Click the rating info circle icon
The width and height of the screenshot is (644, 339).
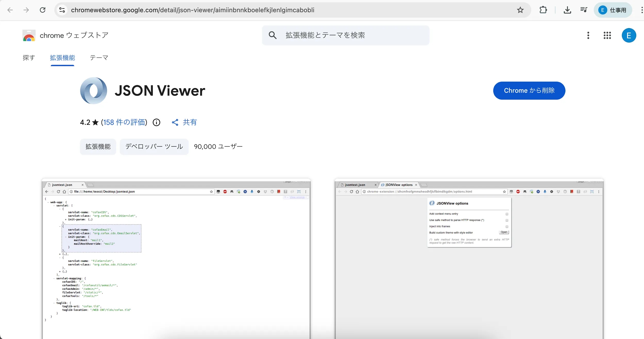point(156,122)
